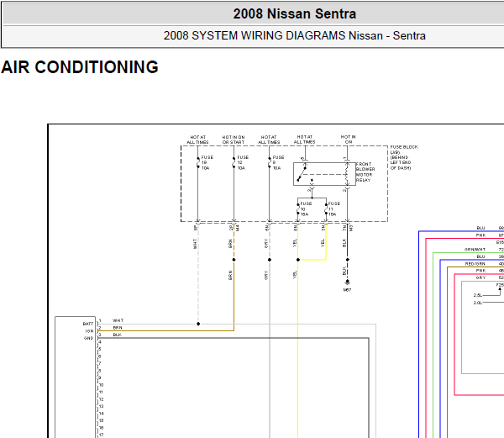
Task: Click 'BRN' wire label at pin 2
Action: tap(118, 328)
